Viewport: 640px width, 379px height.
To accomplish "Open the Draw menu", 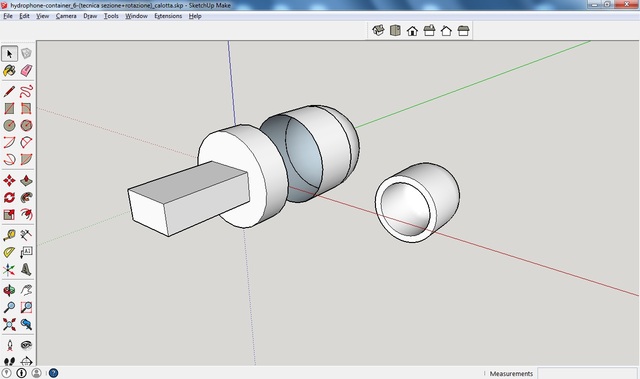I will click(x=90, y=16).
